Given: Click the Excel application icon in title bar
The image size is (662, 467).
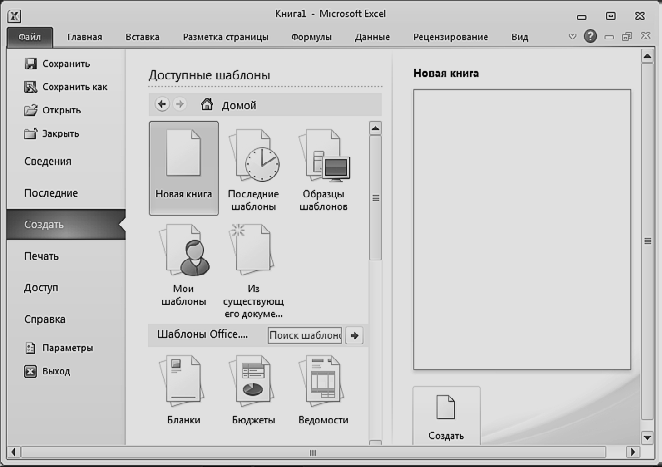Looking at the screenshot, I should pos(14,16).
